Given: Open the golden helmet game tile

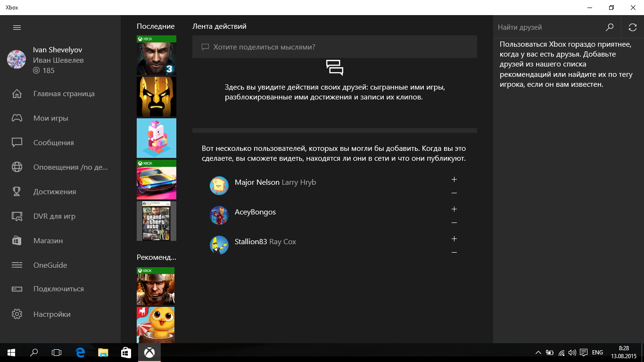Looking at the screenshot, I should pyautogui.click(x=157, y=97).
